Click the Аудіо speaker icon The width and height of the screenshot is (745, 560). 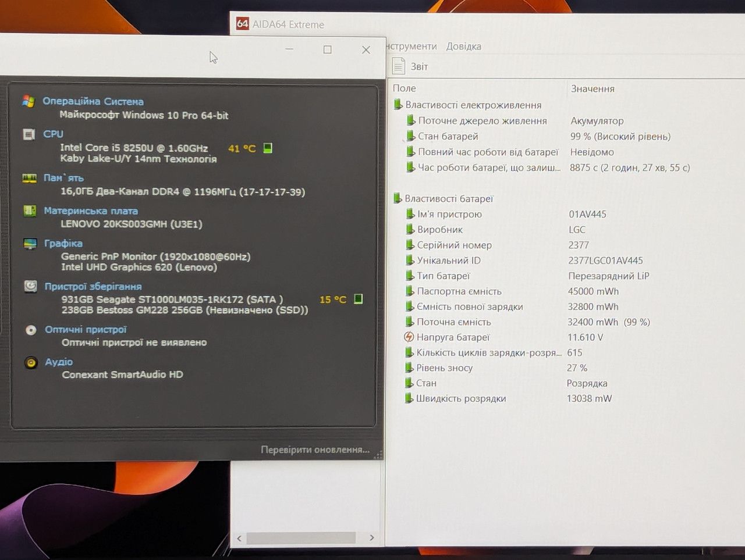pyautogui.click(x=31, y=362)
